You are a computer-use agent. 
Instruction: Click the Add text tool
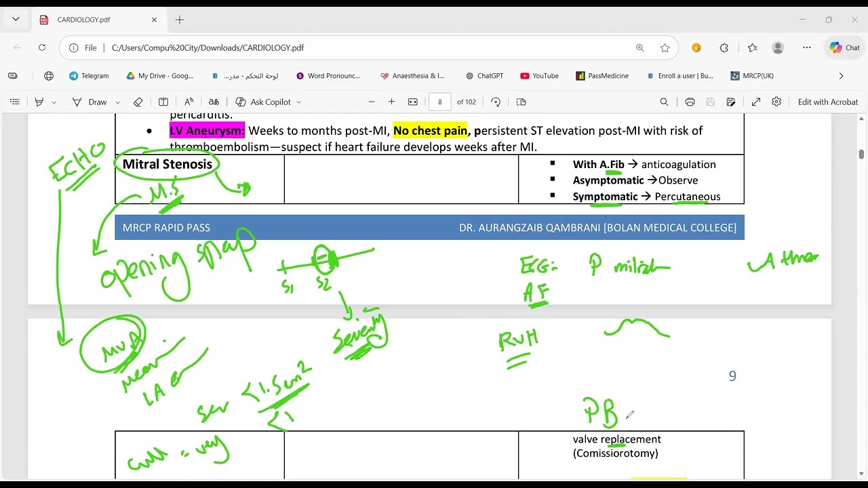(x=163, y=102)
